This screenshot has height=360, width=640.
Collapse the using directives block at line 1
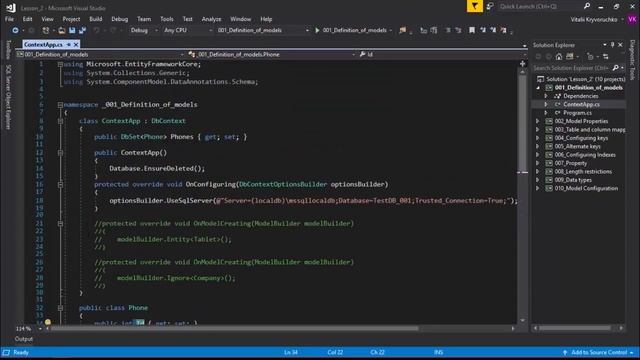(x=60, y=64)
